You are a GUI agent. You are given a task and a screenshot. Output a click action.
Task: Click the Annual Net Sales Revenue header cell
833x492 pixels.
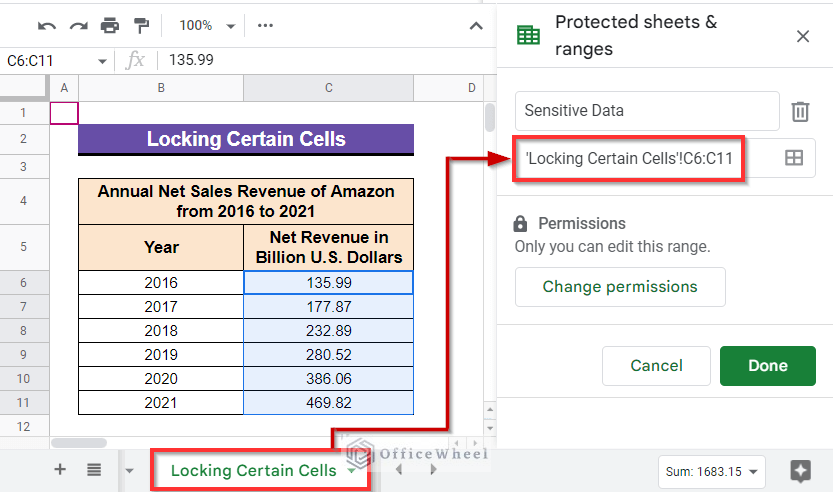tap(246, 201)
